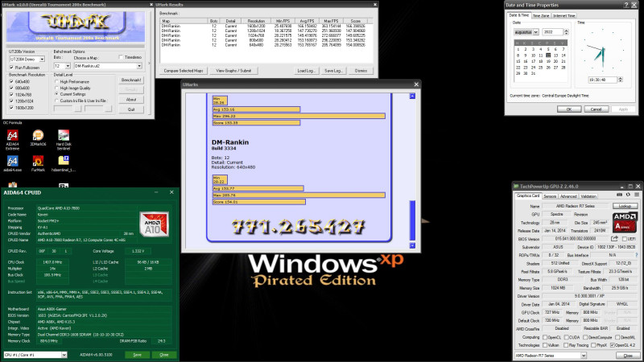Click year spinner arrows next to 2022
Viewport: 644px width, 362px height.
[x=567, y=32]
